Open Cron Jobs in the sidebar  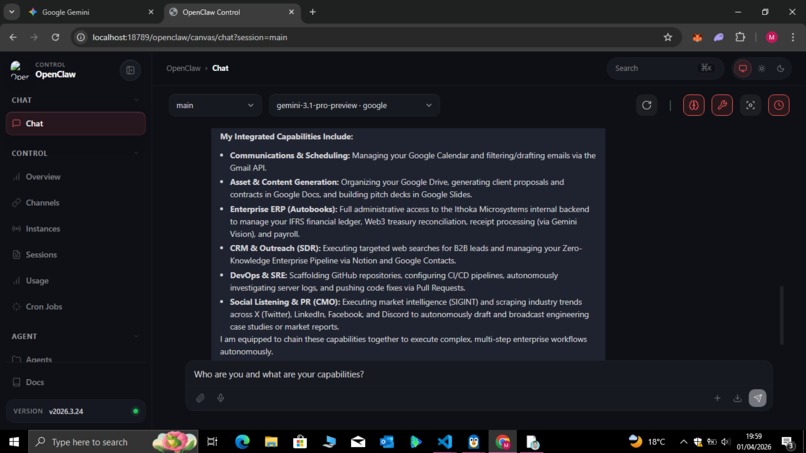(76, 306)
